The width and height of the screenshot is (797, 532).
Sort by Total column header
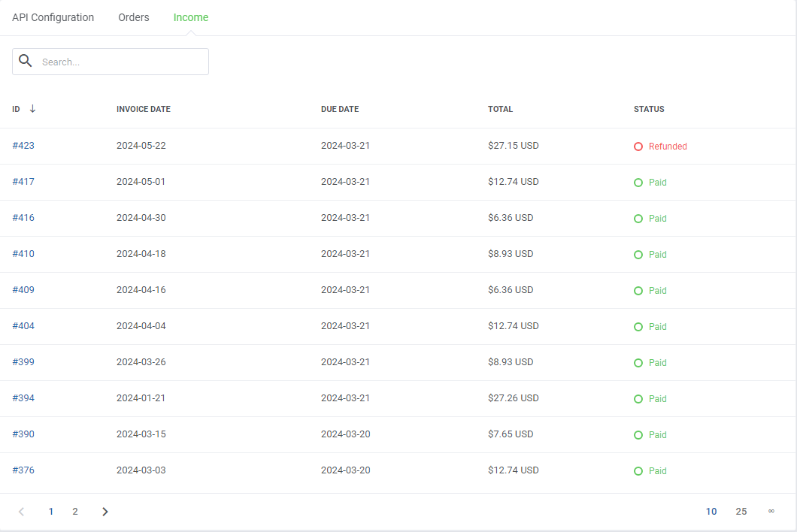pos(500,109)
